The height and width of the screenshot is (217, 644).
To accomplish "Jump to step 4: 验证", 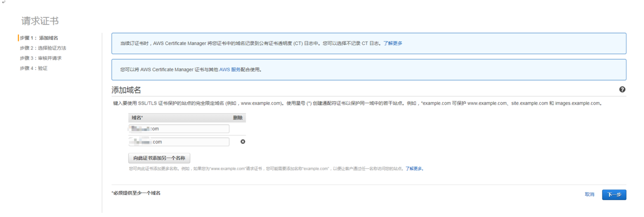I will (x=34, y=68).
